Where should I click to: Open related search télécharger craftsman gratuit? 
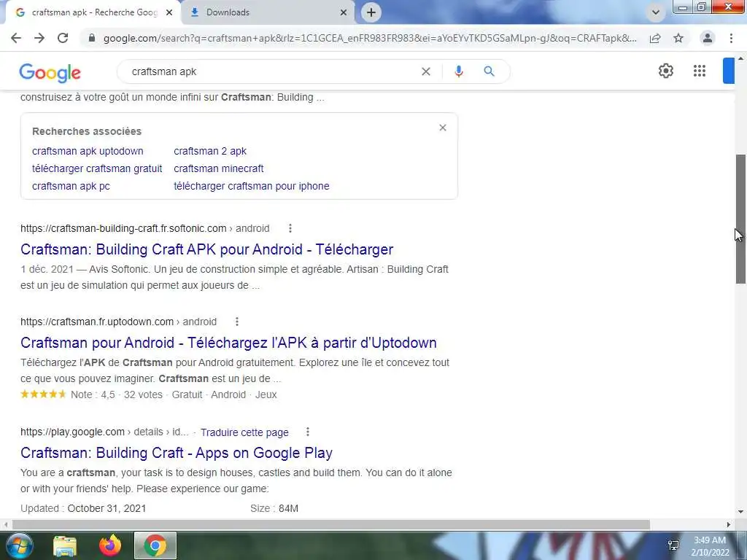click(97, 168)
